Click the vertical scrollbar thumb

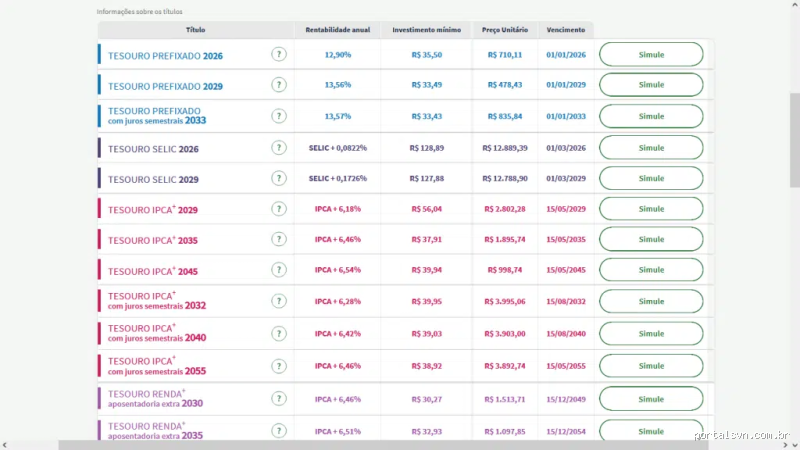795,140
